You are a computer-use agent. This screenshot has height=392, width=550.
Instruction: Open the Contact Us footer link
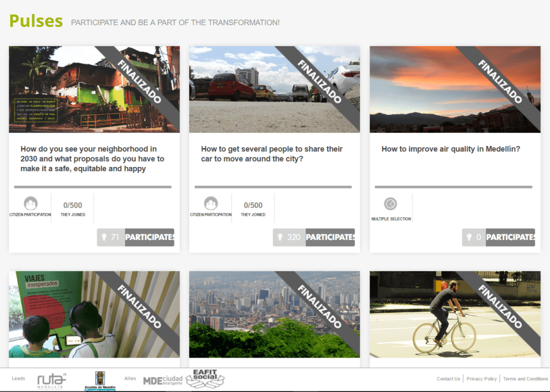click(448, 379)
